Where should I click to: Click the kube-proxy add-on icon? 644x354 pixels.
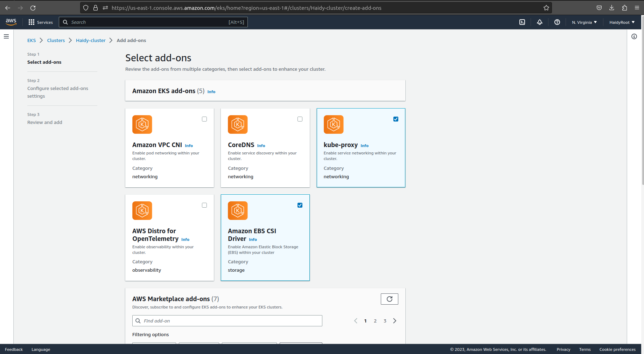[334, 124]
